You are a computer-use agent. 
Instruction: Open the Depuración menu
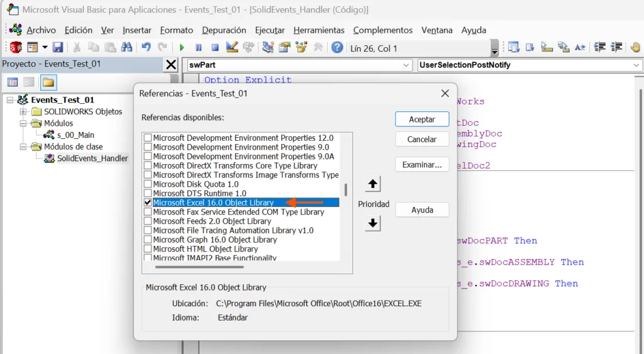coord(224,30)
